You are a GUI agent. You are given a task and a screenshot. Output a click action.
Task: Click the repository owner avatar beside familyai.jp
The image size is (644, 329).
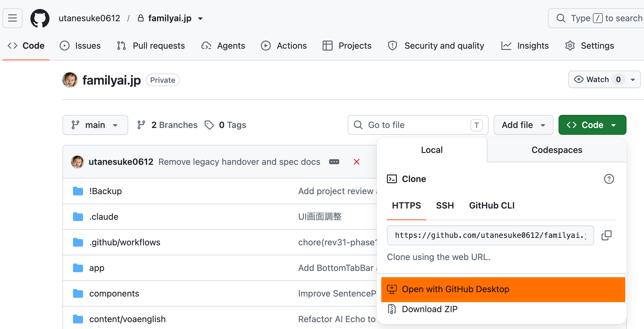click(70, 80)
